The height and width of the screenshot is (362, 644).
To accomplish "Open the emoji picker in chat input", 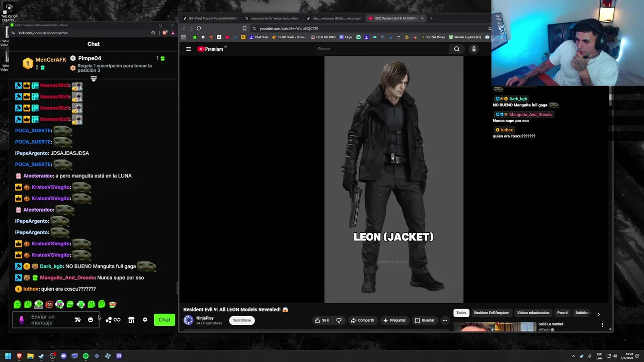I will coord(91,320).
